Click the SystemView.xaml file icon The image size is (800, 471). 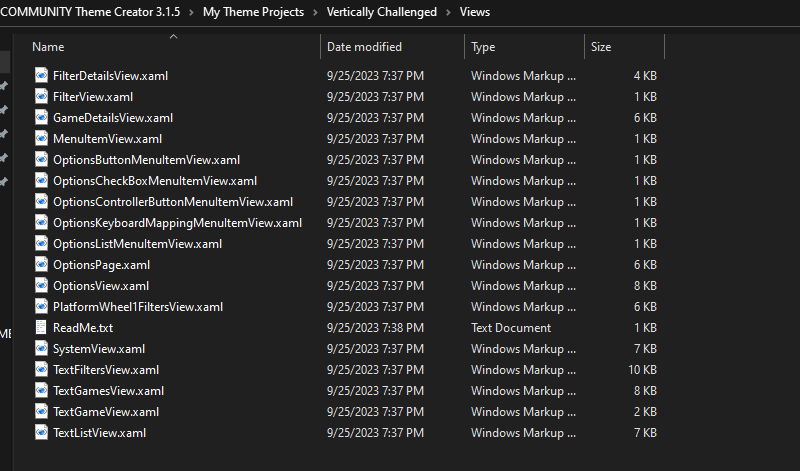click(x=41, y=349)
